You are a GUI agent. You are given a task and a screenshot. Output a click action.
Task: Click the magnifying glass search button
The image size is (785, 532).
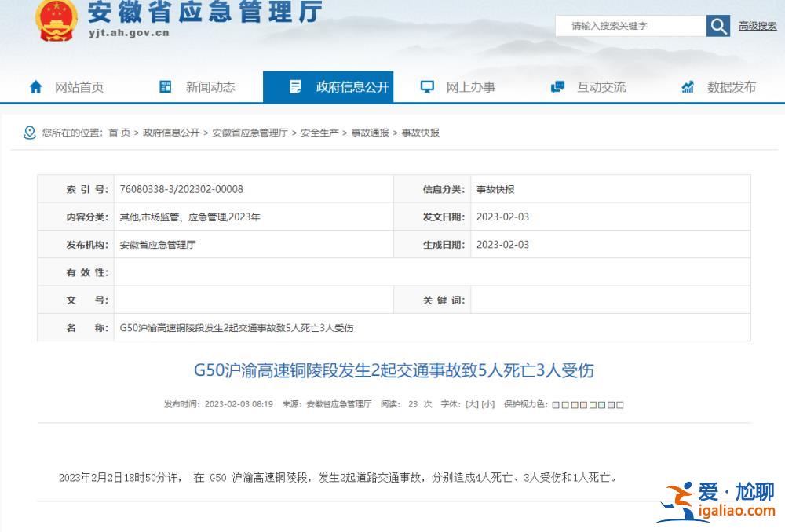[x=717, y=26]
